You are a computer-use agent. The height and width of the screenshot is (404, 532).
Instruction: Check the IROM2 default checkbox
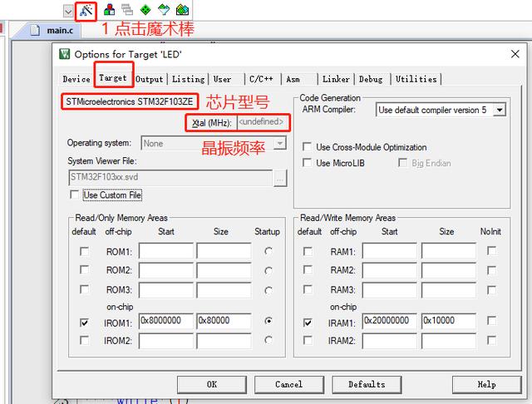pos(84,340)
